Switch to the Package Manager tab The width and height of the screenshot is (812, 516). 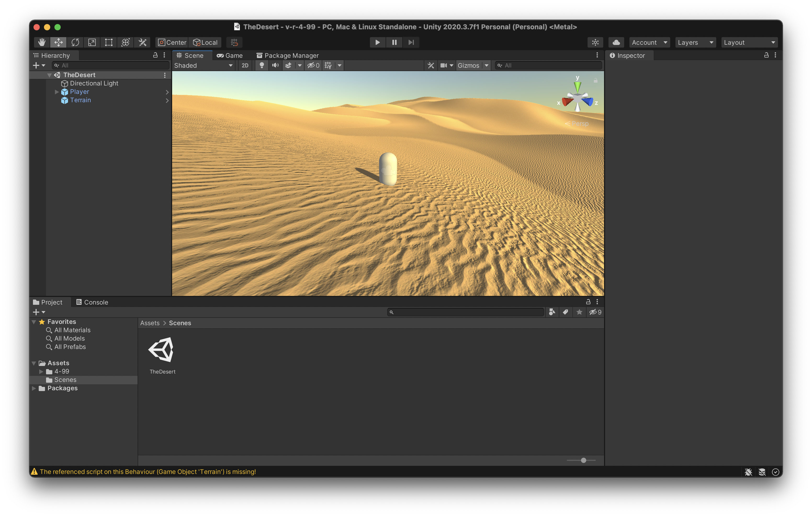[287, 55]
